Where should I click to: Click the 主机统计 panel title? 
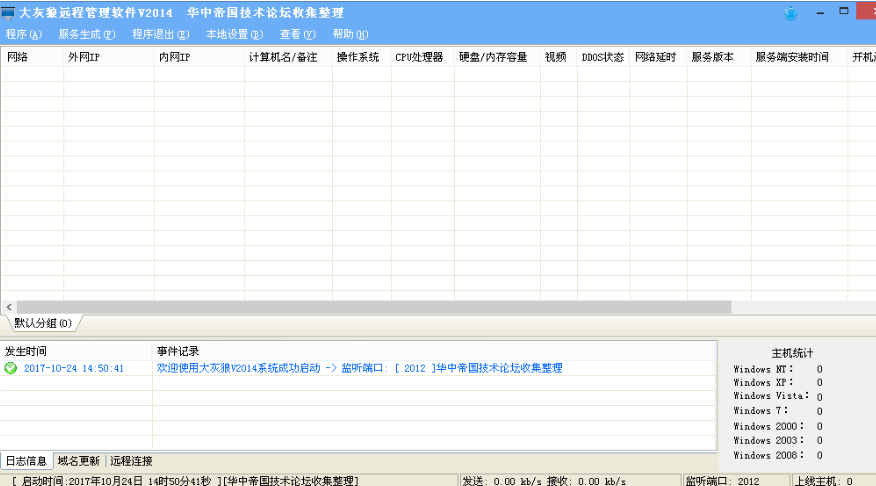tap(792, 353)
